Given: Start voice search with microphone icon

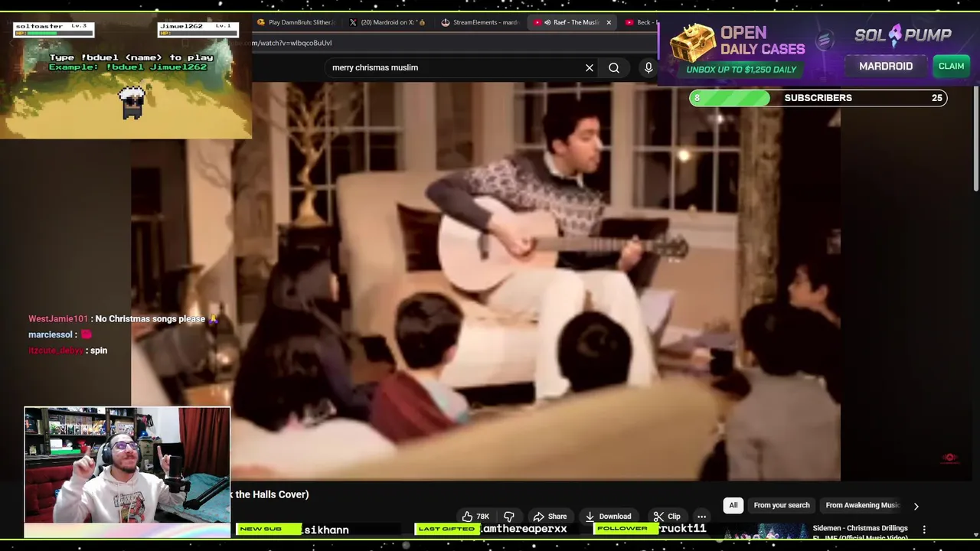Looking at the screenshot, I should (x=648, y=68).
